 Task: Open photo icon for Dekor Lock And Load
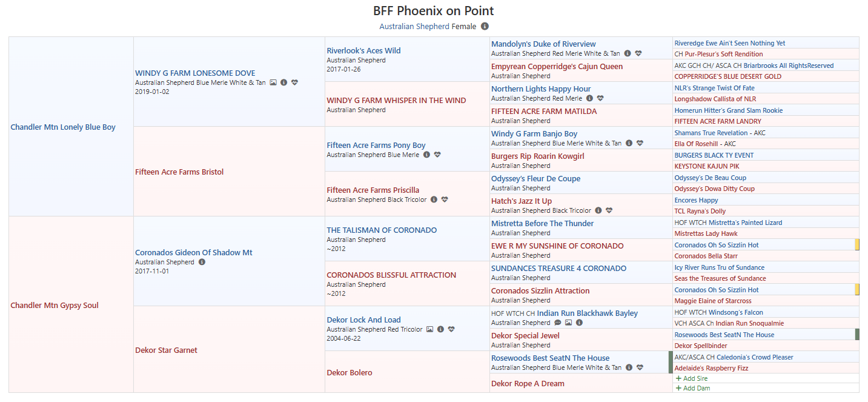429,329
